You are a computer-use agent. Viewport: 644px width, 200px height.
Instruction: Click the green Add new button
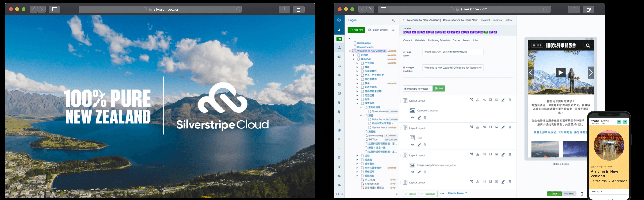[x=356, y=30]
